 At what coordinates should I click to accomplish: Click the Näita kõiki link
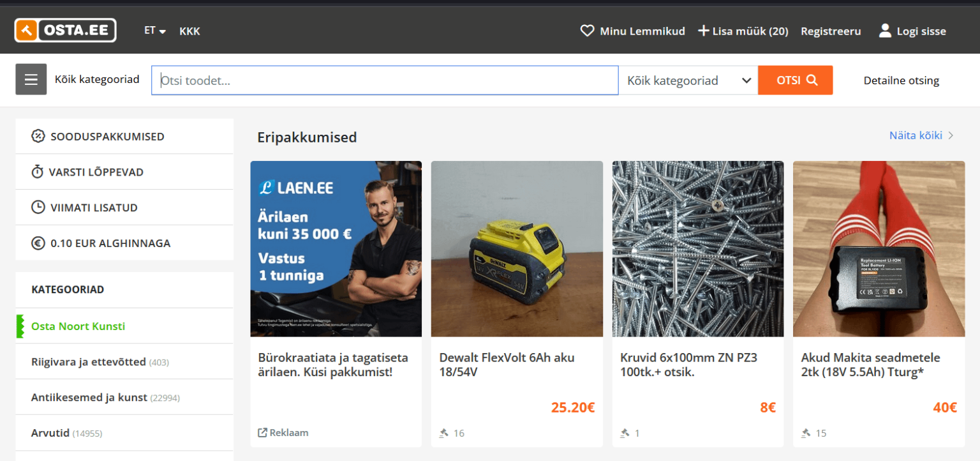(916, 135)
